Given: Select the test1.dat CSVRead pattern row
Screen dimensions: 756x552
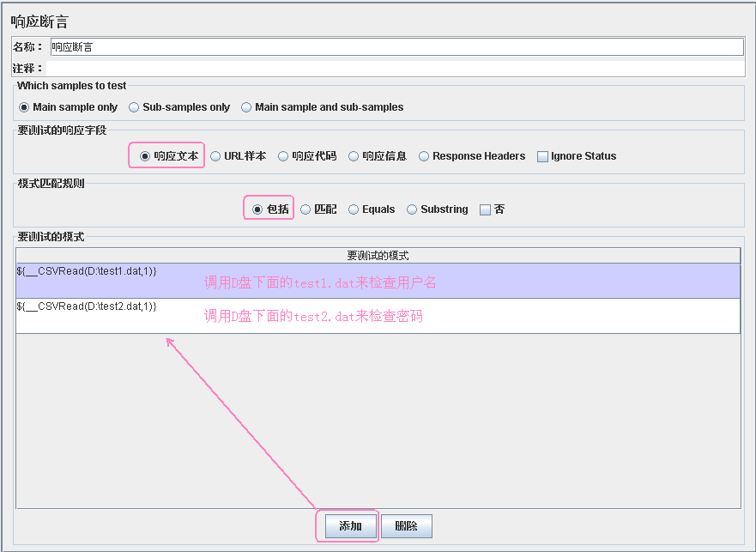Looking at the screenshot, I should [378, 280].
